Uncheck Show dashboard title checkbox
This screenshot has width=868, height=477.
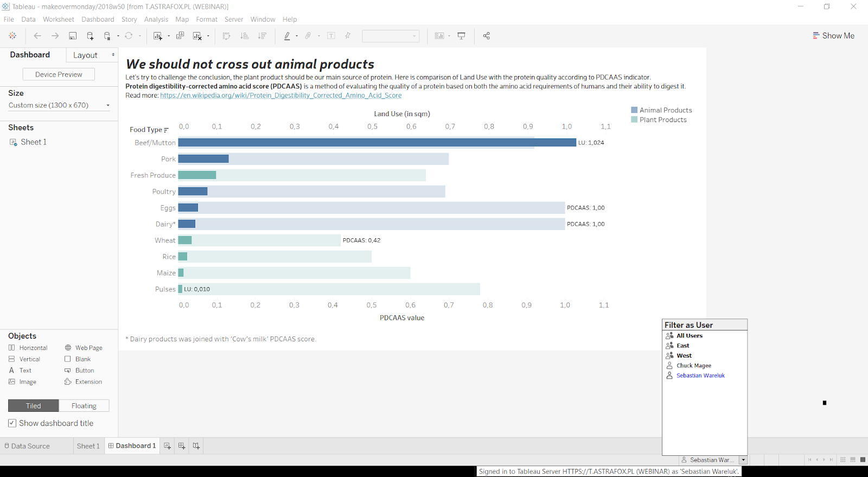point(12,423)
